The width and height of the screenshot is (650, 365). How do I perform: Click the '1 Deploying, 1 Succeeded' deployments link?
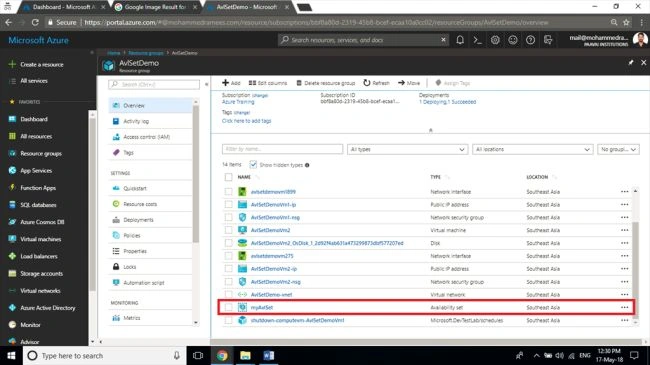(x=447, y=102)
